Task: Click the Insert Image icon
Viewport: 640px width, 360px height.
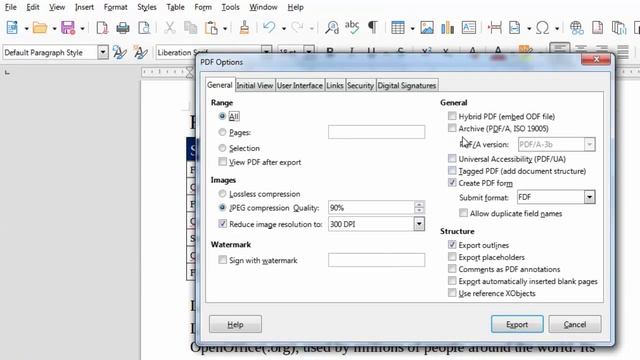Action: coord(427,28)
